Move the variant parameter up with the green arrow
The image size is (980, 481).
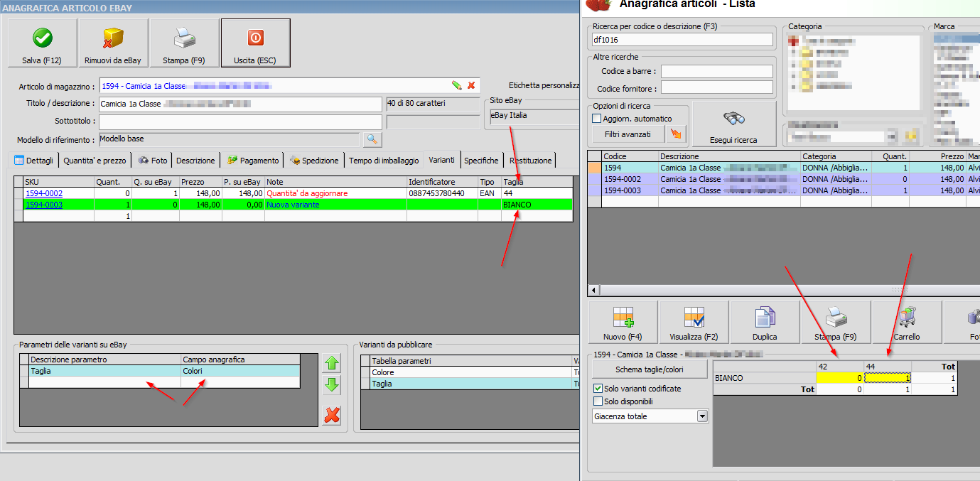click(332, 363)
